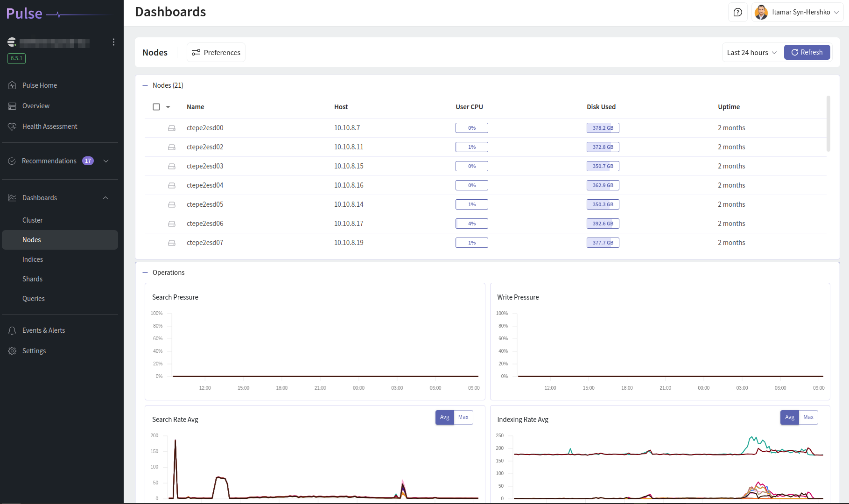Sort by the Uptime column
This screenshot has width=849, height=504.
[x=729, y=107]
